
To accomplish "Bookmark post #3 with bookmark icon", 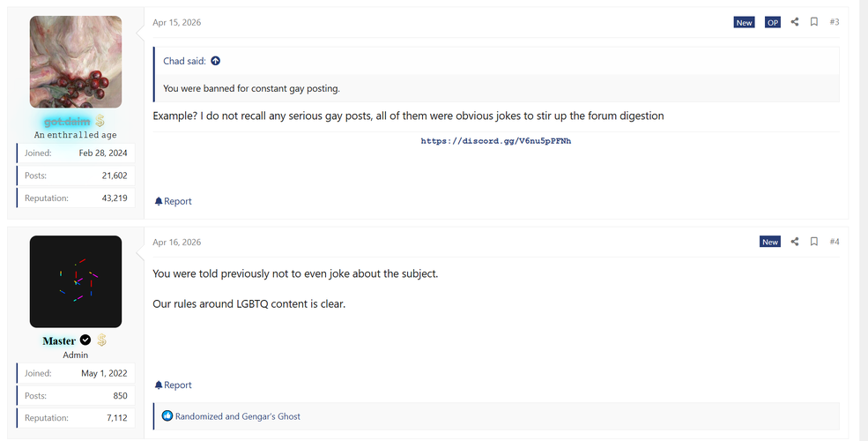I will [x=813, y=22].
